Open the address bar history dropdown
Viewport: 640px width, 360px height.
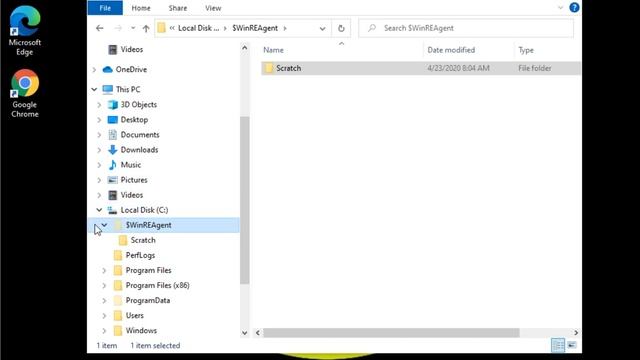pos(322,28)
